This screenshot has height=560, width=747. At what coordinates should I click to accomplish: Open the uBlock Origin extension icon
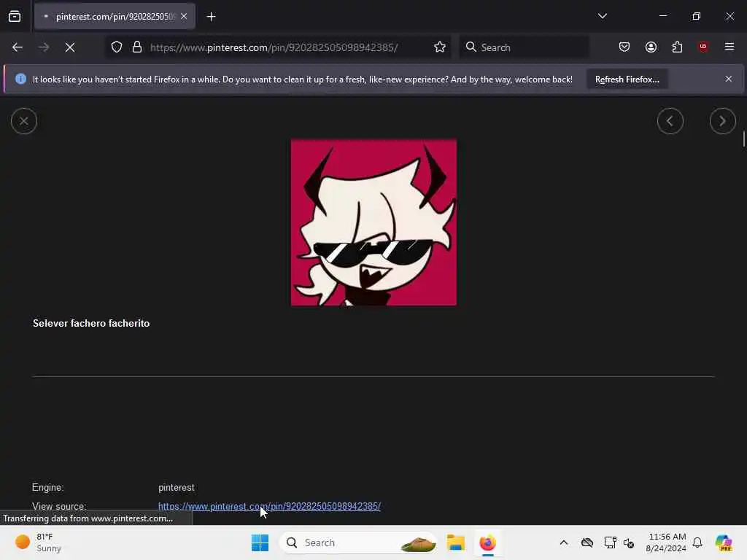pos(703,47)
